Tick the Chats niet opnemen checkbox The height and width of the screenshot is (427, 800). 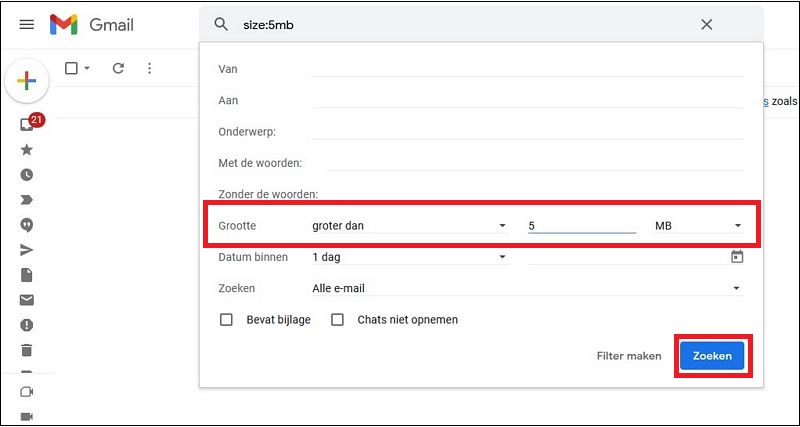click(337, 320)
